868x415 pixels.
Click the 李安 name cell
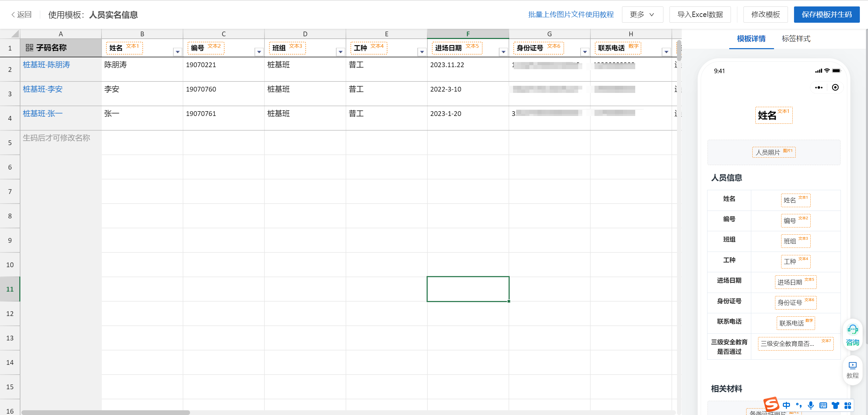tap(142, 94)
